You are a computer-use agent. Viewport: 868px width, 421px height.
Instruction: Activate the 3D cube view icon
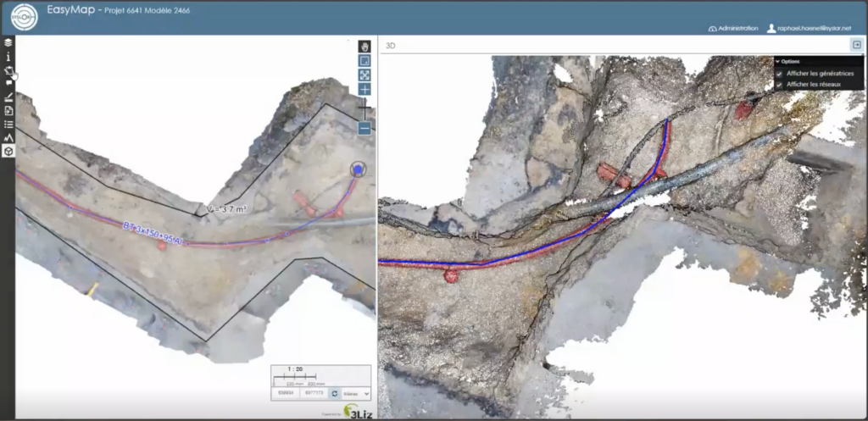click(8, 151)
